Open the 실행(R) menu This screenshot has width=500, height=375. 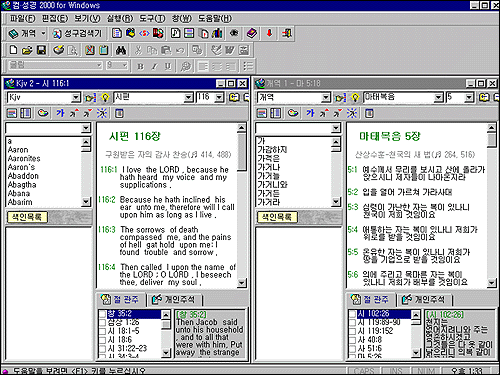click(120, 19)
